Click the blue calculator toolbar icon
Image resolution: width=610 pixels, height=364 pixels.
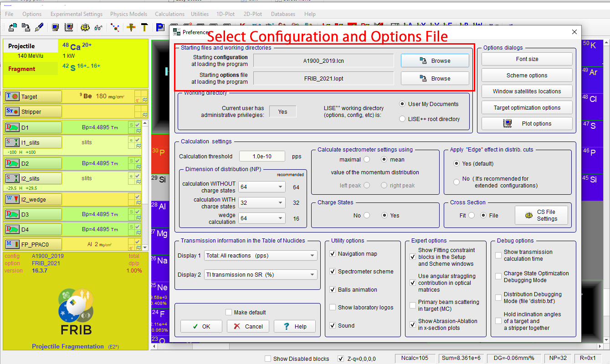160,27
